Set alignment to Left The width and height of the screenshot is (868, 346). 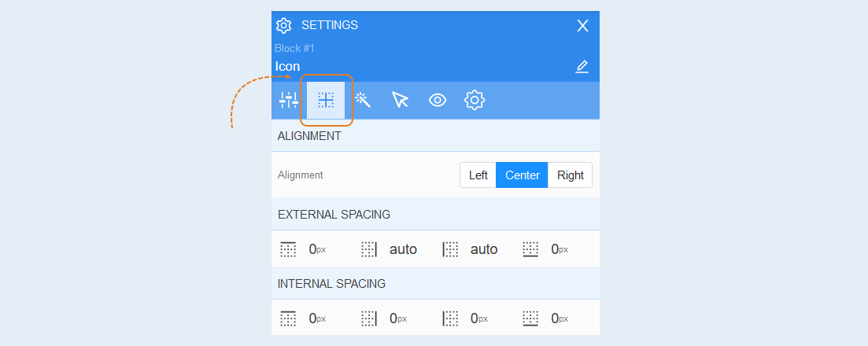(478, 175)
